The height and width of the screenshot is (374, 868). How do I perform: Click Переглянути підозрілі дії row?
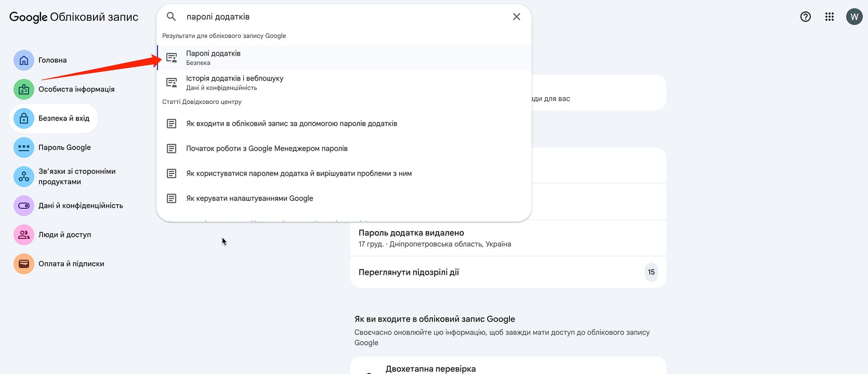pyautogui.click(x=507, y=272)
